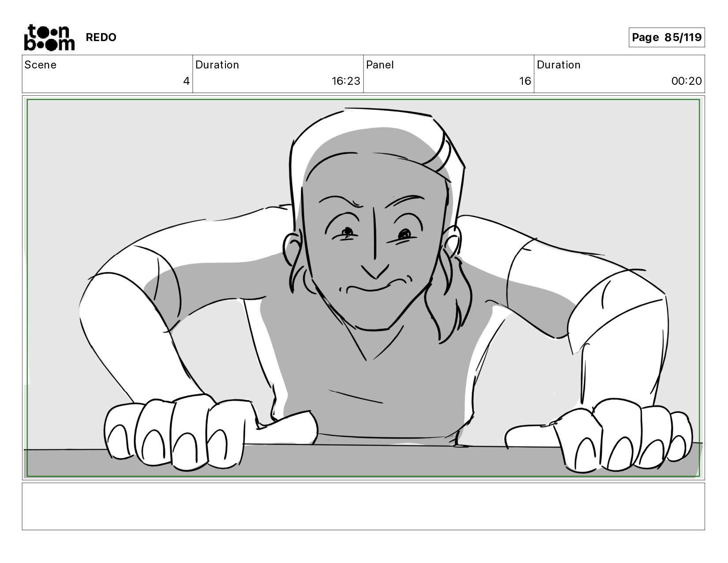Click the Page 85/119 indicator
728x563 pixels.
[x=667, y=37]
